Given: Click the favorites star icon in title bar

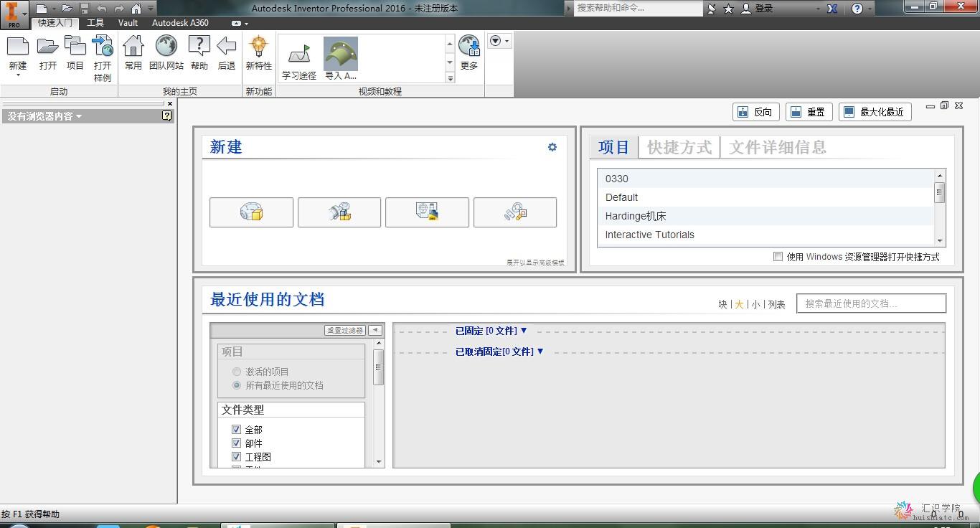Looking at the screenshot, I should click(729, 9).
